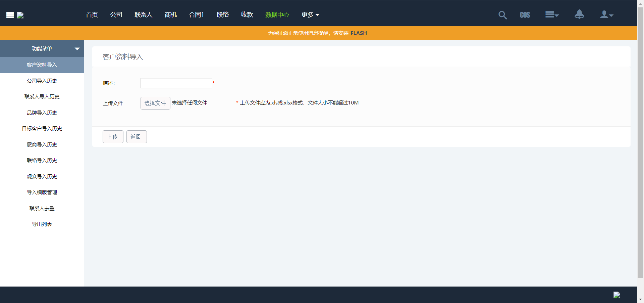Open the 收款 navigation item
644x303 pixels.
pos(247,15)
